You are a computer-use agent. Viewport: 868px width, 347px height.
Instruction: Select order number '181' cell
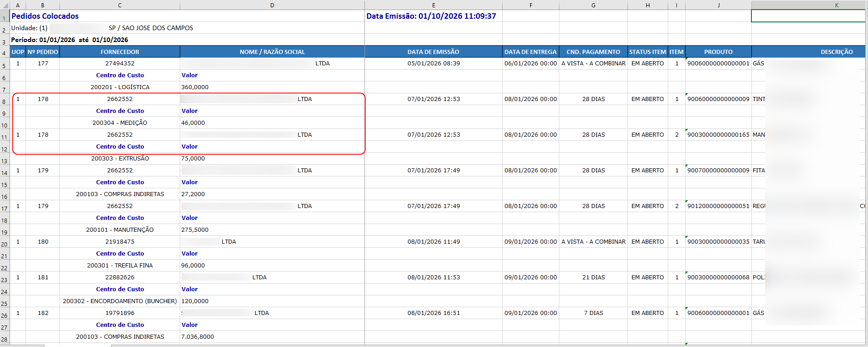[43, 278]
